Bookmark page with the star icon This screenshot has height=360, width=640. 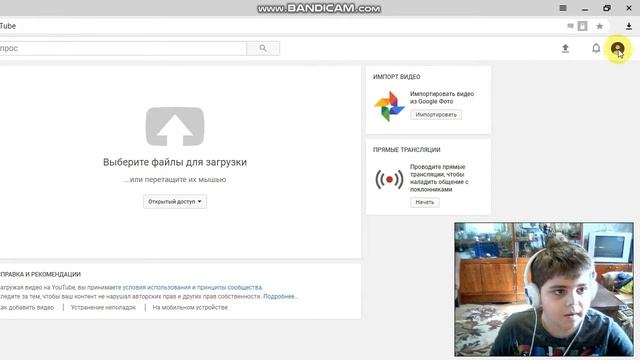click(600, 26)
